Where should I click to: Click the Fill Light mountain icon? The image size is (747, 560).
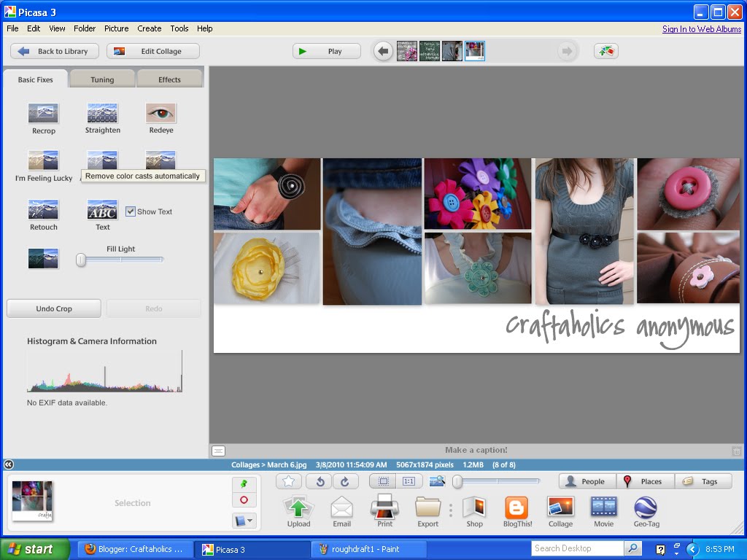pos(43,259)
